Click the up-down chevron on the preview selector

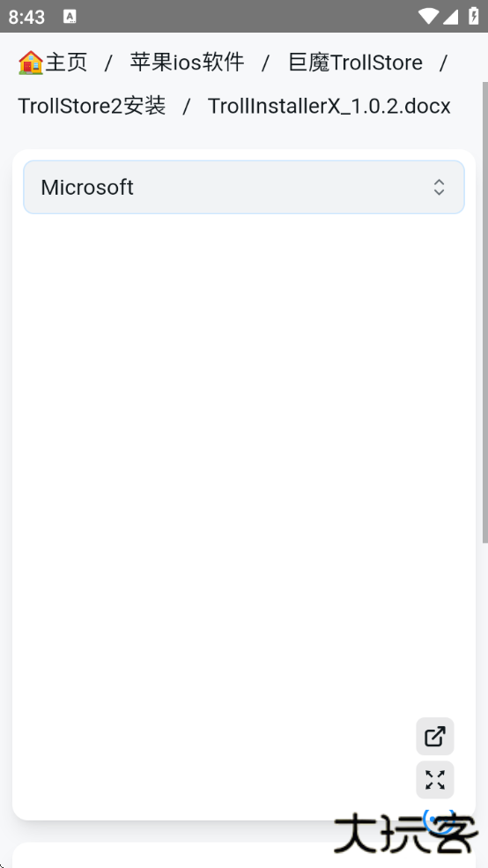(439, 187)
